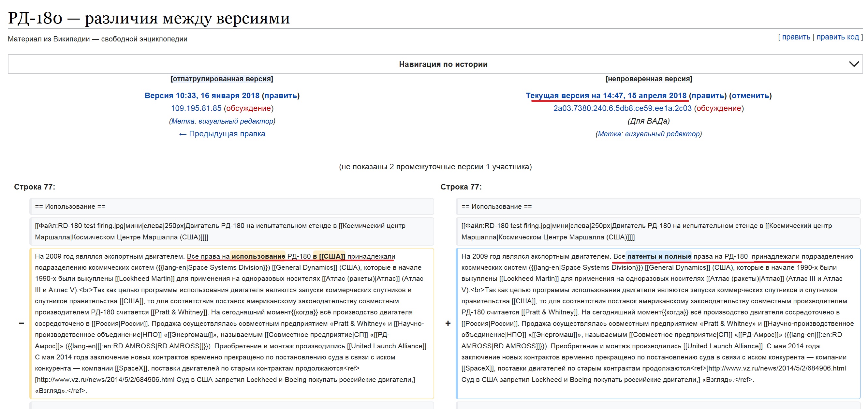Viewport: 868px width, 409px height.
Task: Click 'править' beside Текущая версия
Action: coord(707,96)
